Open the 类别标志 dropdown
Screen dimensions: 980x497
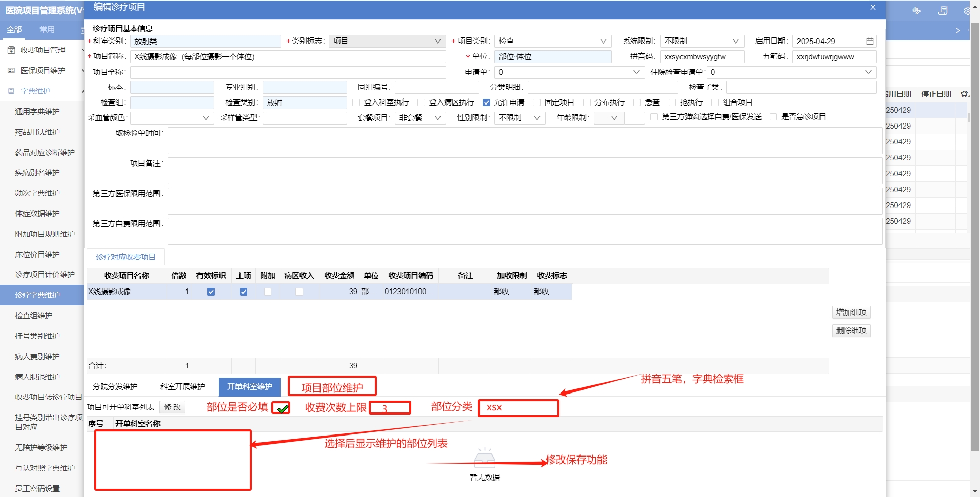point(387,41)
